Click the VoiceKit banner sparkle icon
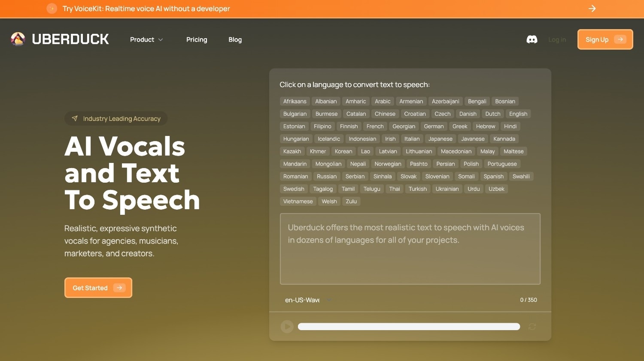Viewport: 644px width, 361px height. click(52, 9)
